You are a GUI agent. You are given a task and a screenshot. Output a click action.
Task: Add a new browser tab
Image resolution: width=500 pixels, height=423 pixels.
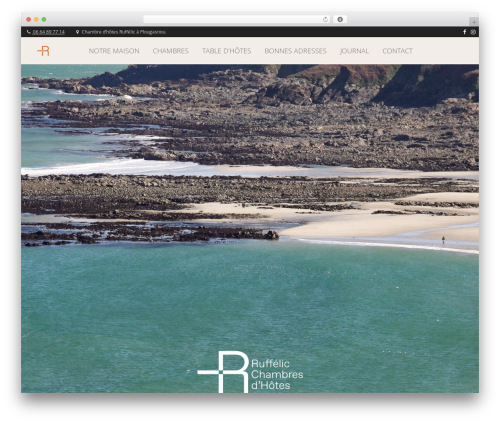474,22
